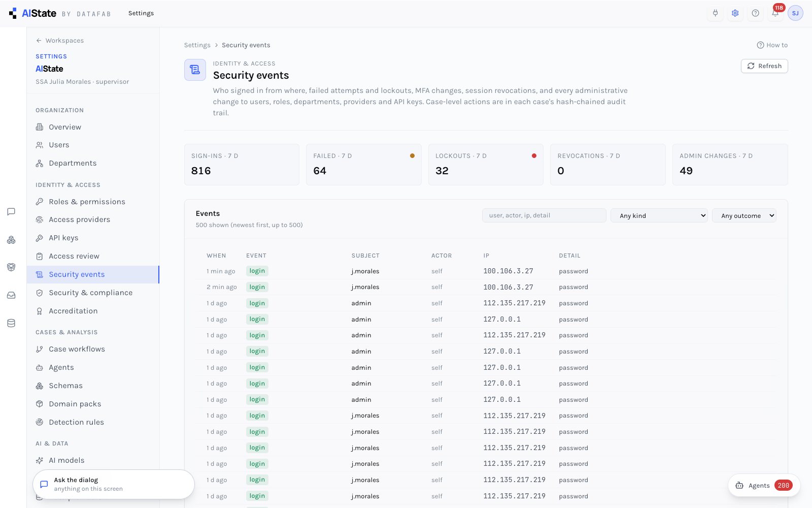Click the help question mark icon

[755, 13]
